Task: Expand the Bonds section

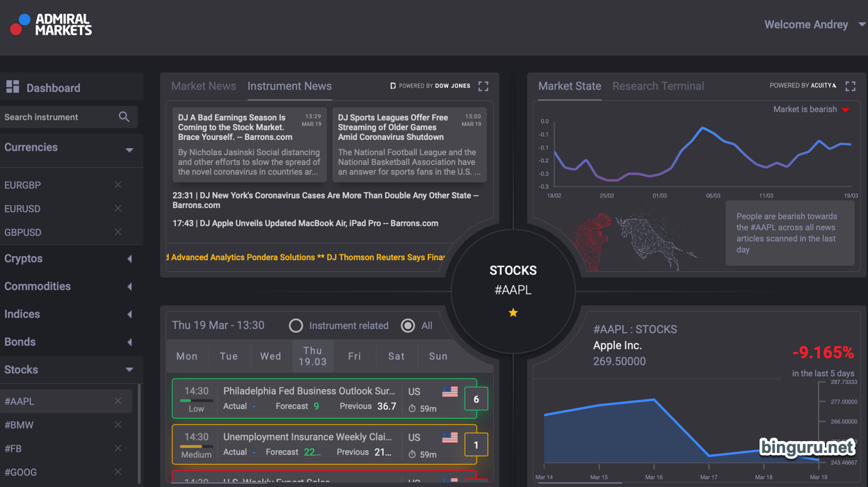Action: (129, 342)
